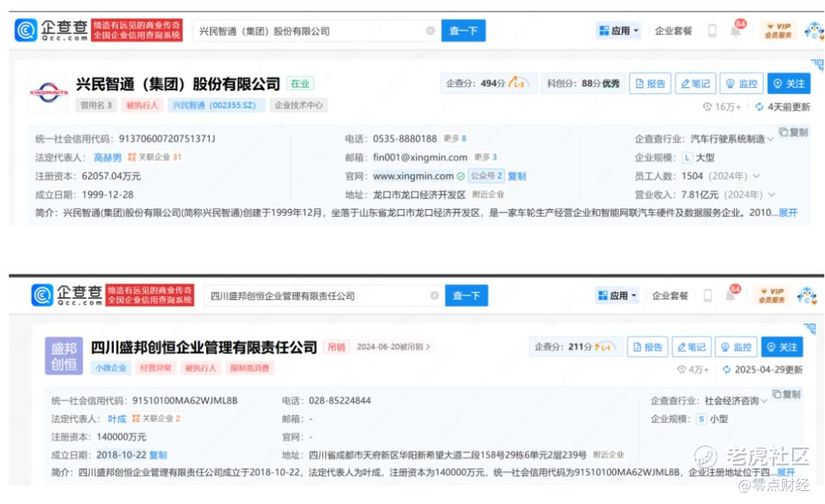Image resolution: width=825 pixels, height=504 pixels.
Task: Click 查一下 to search 兴民智通
Action: (463, 31)
